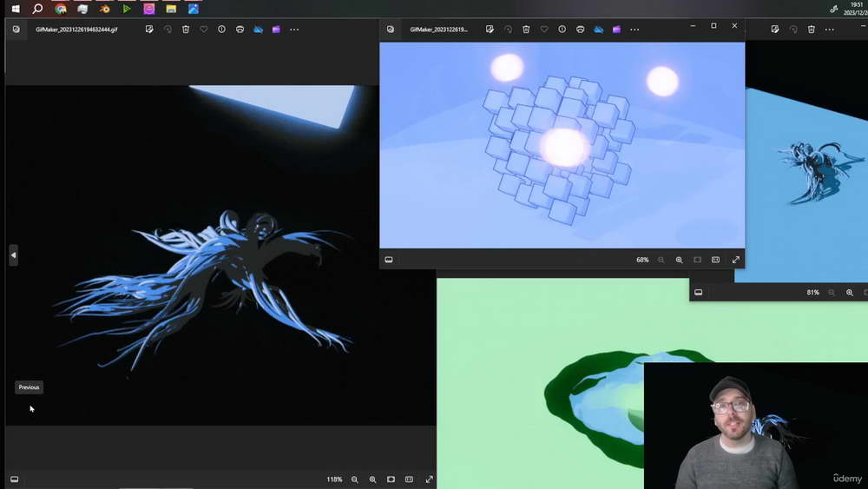Click Fit to window in the blue-cubes 68% window
Screen dimensions: 868x489
698,260
